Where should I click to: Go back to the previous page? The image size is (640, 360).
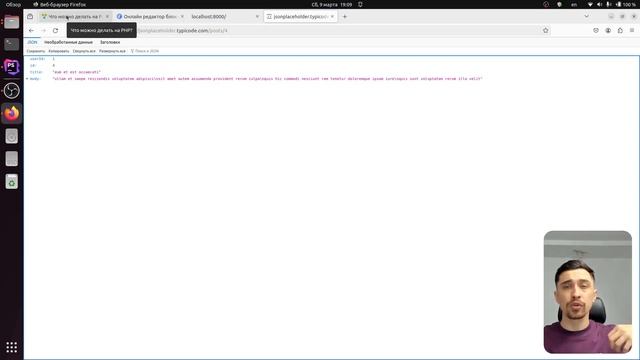[x=31, y=31]
